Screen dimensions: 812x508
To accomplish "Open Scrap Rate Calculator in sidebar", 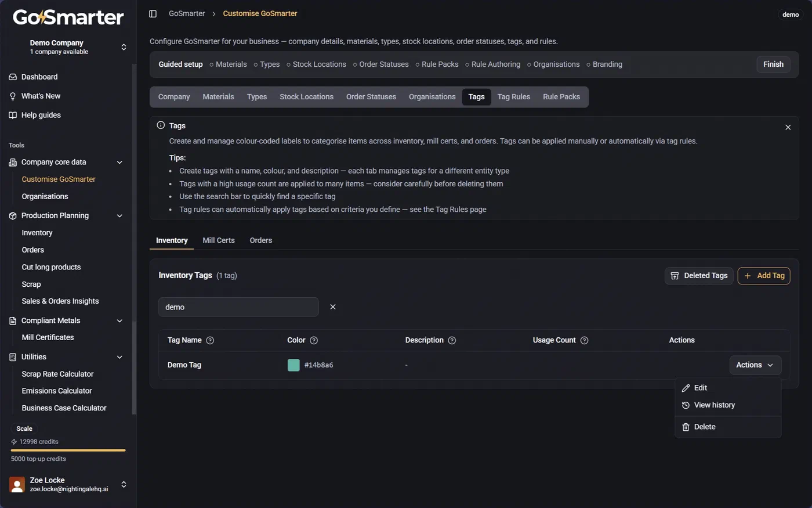I will click(x=57, y=374).
